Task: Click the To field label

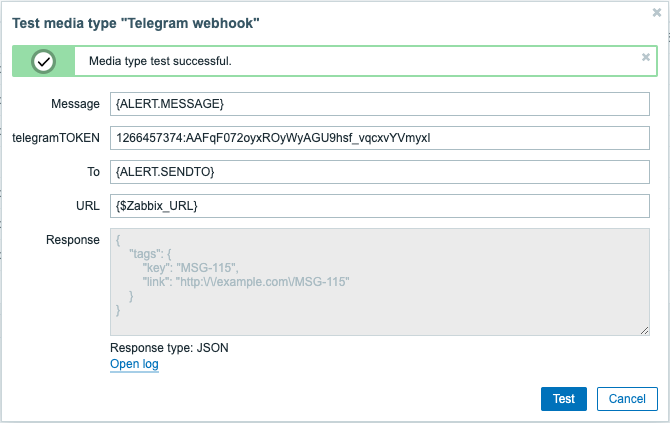Action: point(94,172)
